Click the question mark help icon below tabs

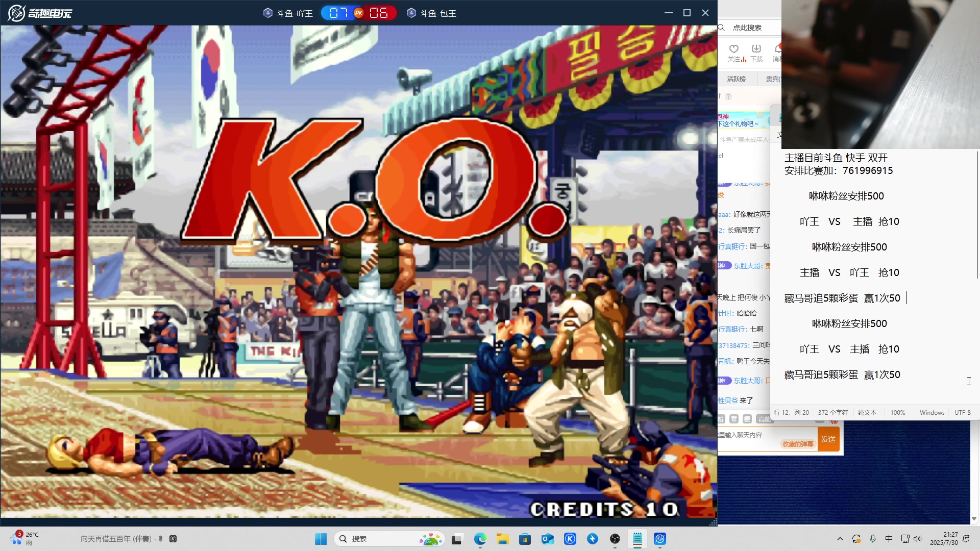point(728,96)
